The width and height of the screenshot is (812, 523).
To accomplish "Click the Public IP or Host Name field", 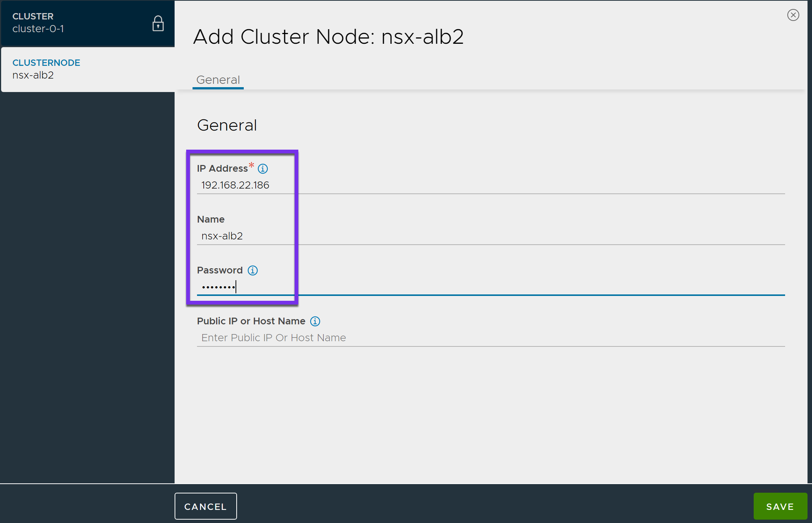I will (x=486, y=338).
